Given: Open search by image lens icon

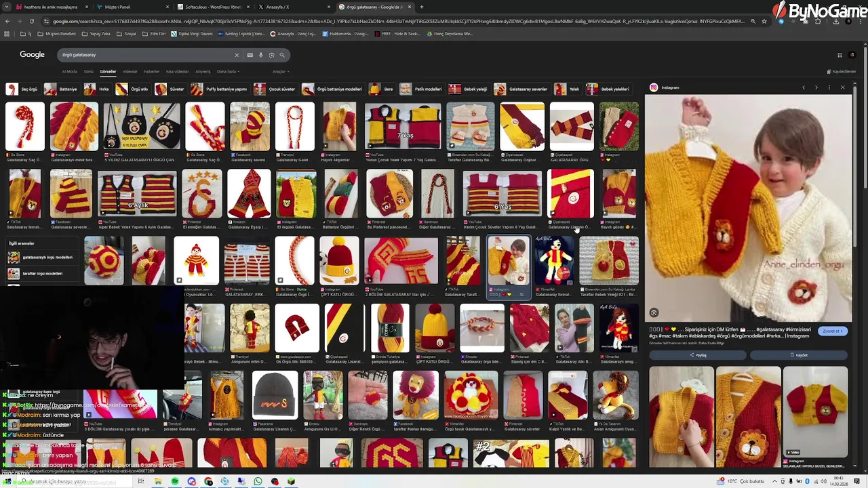Looking at the screenshot, I should click(271, 55).
